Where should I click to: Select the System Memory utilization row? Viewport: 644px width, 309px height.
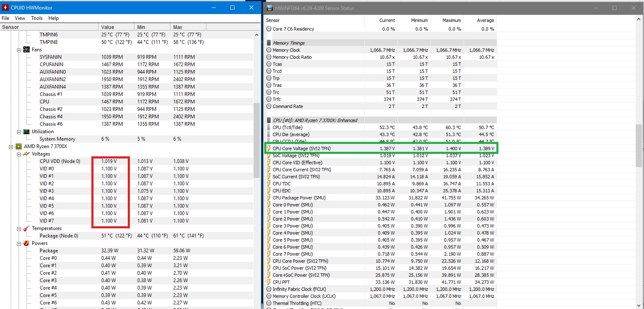coord(127,139)
